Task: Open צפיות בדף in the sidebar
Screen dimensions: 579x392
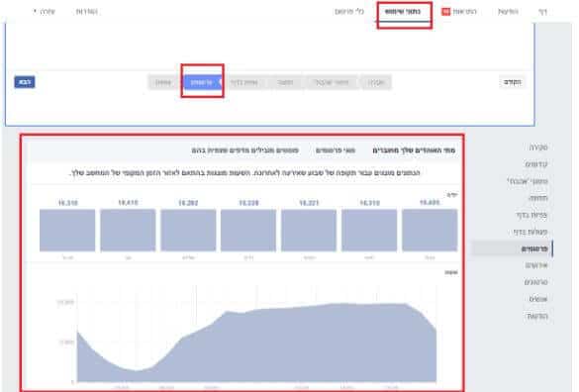Action: pos(531,215)
